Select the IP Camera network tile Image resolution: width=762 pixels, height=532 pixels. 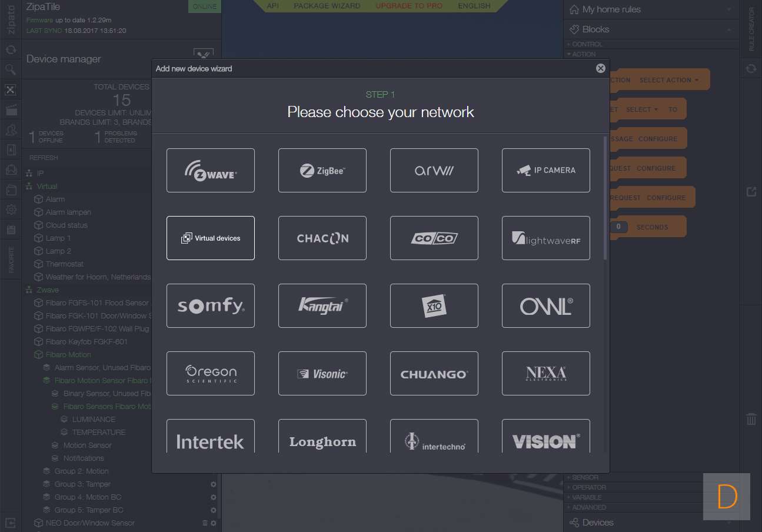[x=546, y=170]
